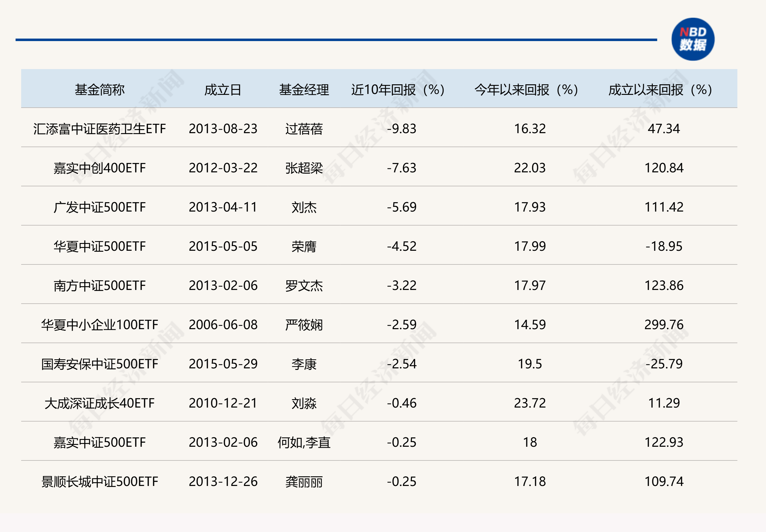Select the 嘉实中创400ETF row name

click(99, 168)
